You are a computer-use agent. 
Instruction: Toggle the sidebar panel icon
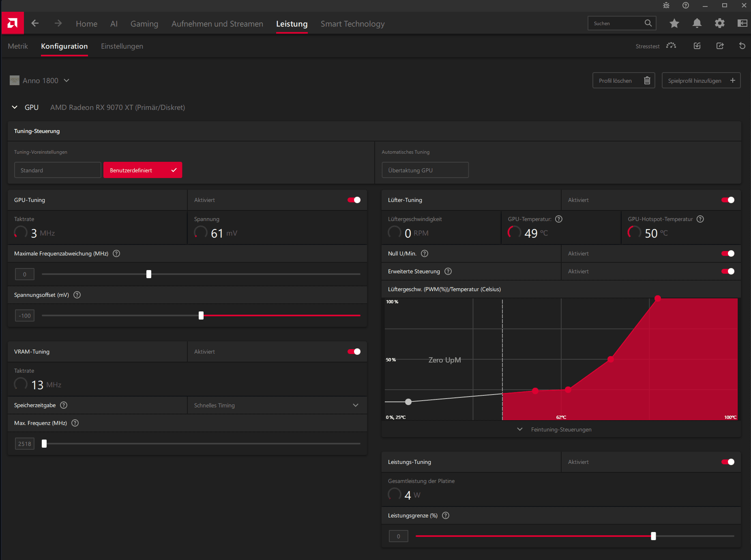tap(742, 23)
